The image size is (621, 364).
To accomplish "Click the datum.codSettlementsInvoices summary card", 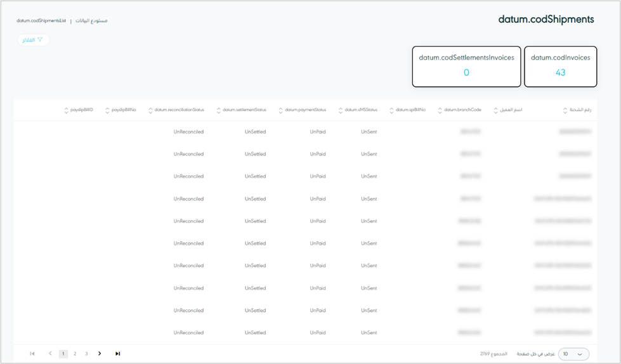I will point(466,66).
